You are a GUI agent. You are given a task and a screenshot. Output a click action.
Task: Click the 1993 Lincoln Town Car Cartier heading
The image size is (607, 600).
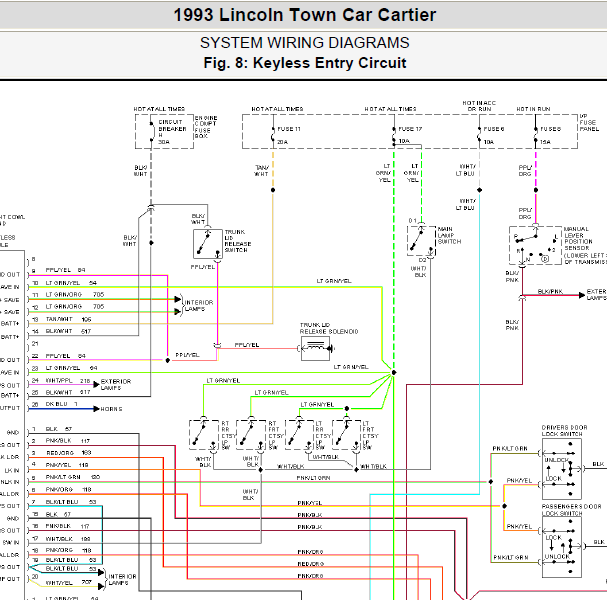point(305,15)
